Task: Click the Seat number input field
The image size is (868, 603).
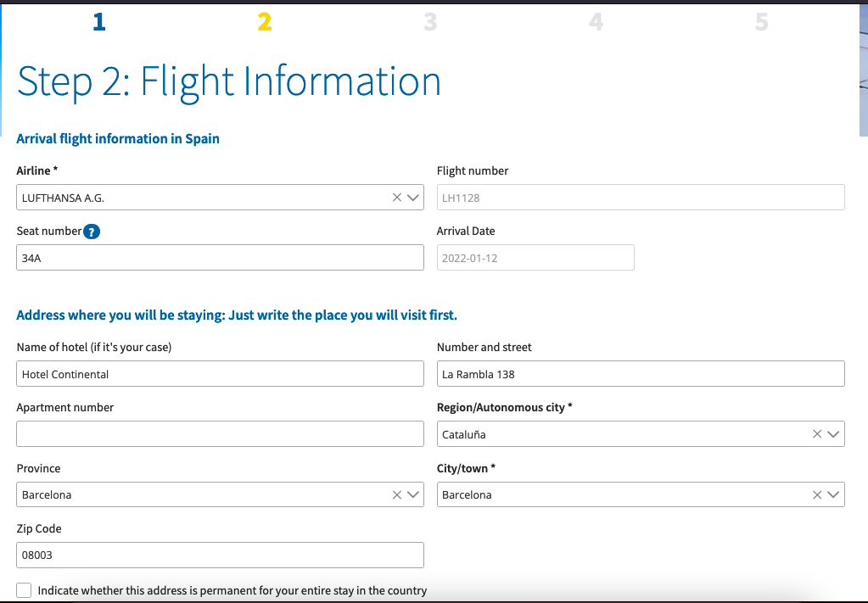Action: (220, 258)
